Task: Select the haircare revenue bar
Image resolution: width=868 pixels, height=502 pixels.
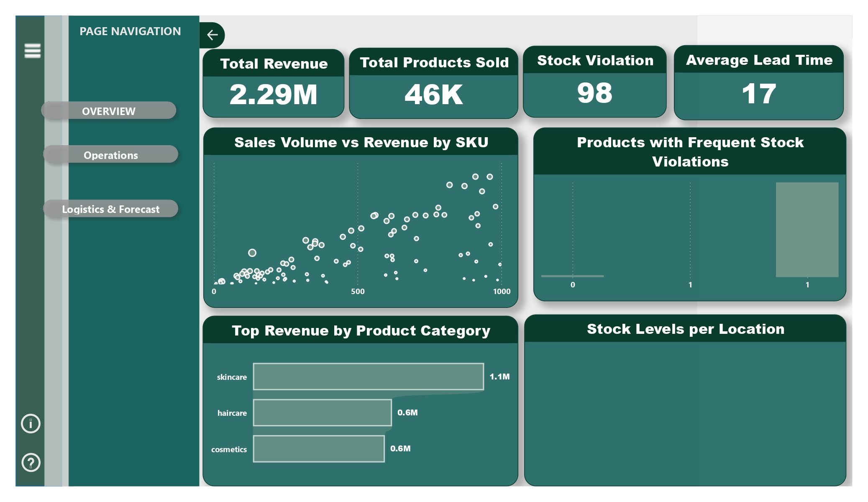Action: point(322,412)
